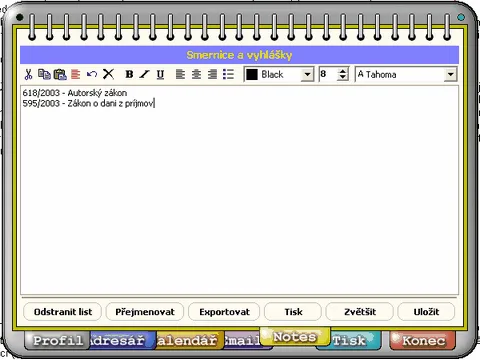This screenshot has width=480, height=360.
Task: Switch to the Kalendář tab
Action: (189, 341)
